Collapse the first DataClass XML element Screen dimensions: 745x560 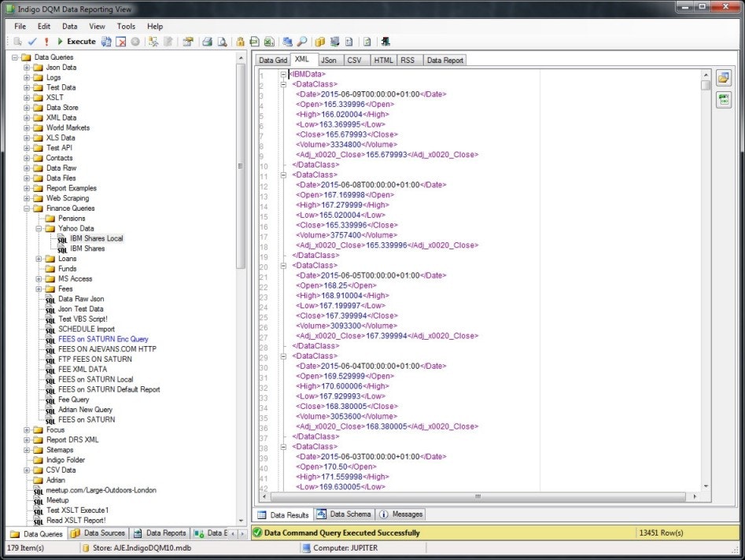coord(285,84)
